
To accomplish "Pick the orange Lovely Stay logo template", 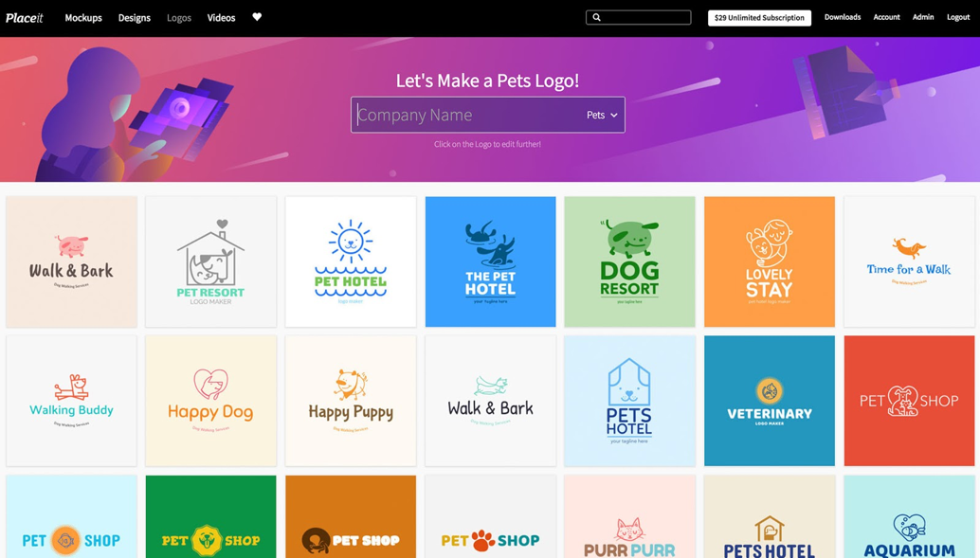I will click(x=770, y=261).
